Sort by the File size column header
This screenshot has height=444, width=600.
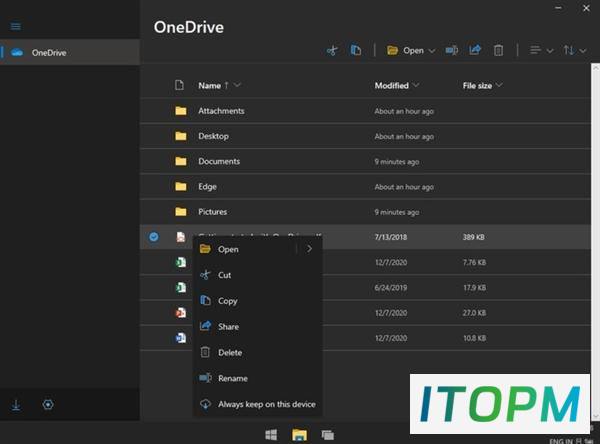pyautogui.click(x=477, y=86)
